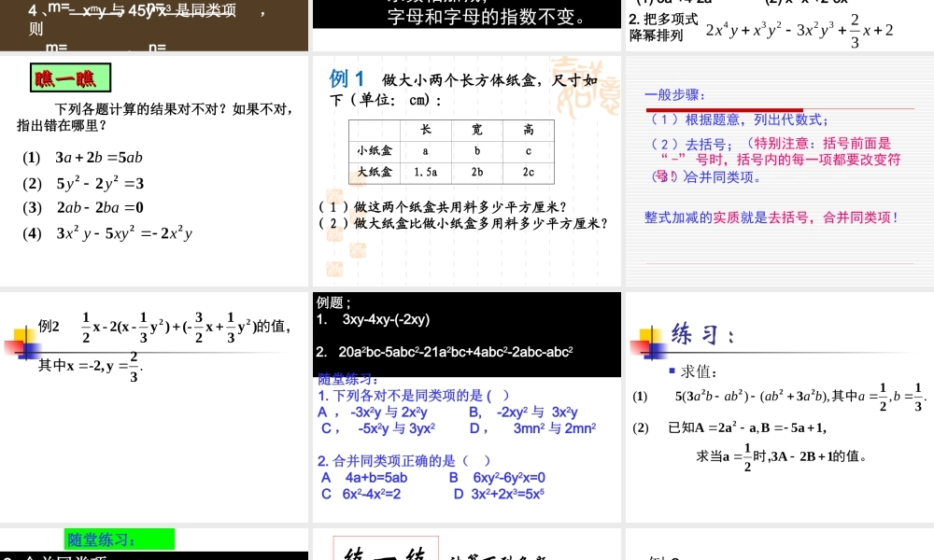
Task: Open the 例2 fraction expression slide thumbnail
Action: click(x=154, y=407)
